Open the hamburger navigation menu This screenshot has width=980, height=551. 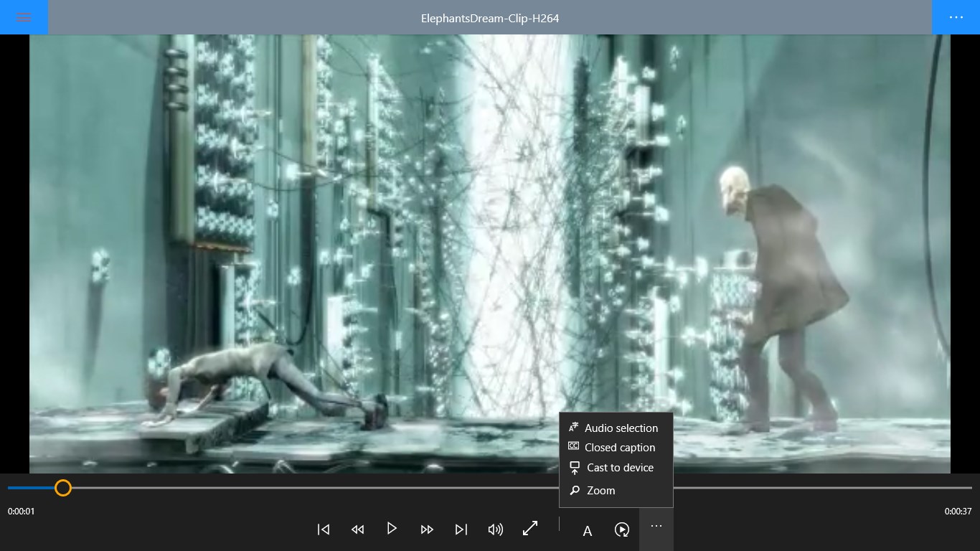click(24, 17)
